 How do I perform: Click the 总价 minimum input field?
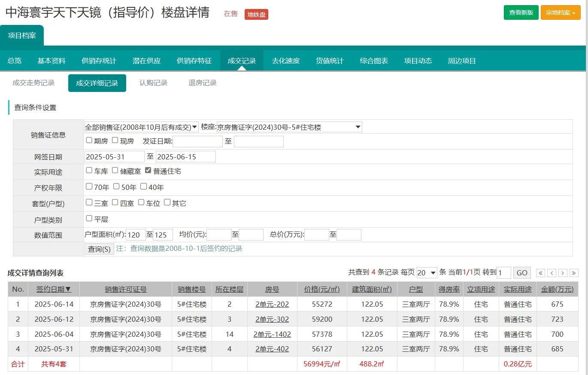(317, 235)
